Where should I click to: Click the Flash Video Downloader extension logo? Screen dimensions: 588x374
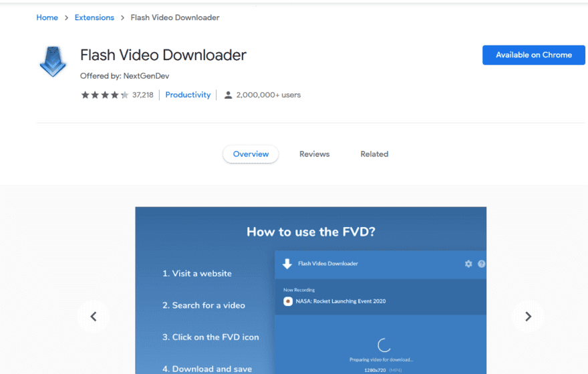click(53, 62)
